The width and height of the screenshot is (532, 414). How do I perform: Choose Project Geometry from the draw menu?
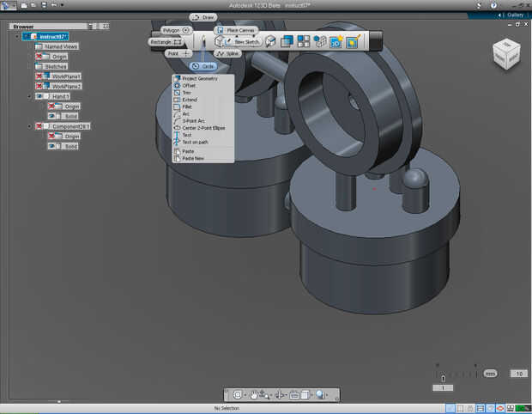(x=203, y=78)
